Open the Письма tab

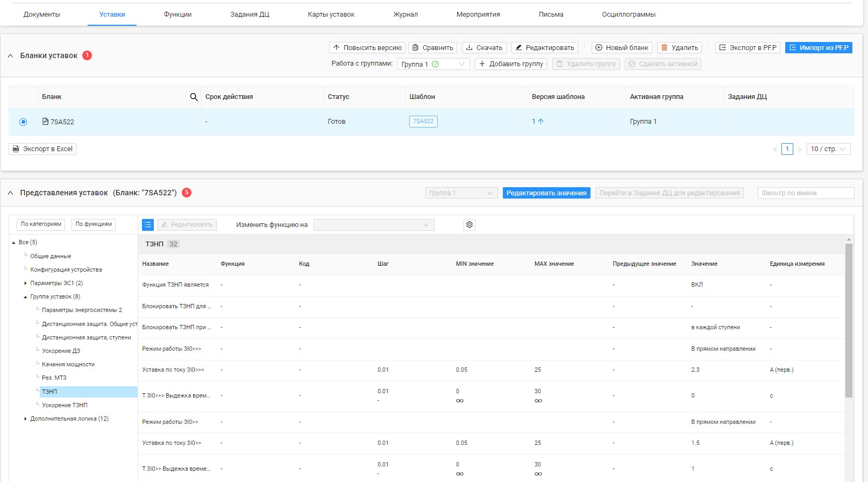[551, 15]
